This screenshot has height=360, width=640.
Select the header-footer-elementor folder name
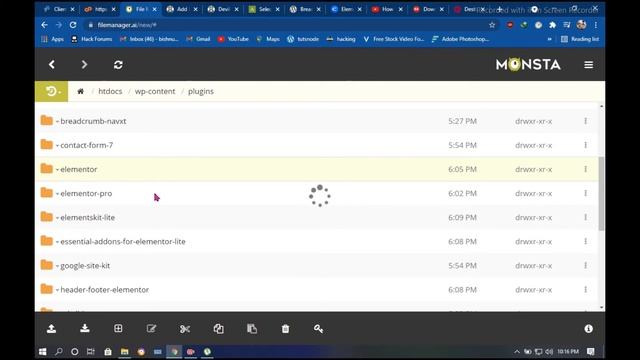[104, 289]
